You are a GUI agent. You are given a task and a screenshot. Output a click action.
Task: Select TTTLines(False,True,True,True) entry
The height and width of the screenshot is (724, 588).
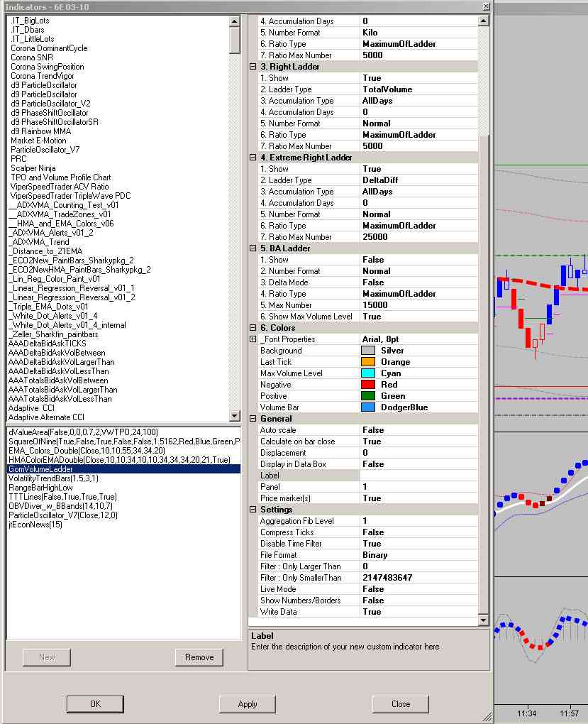coord(62,497)
